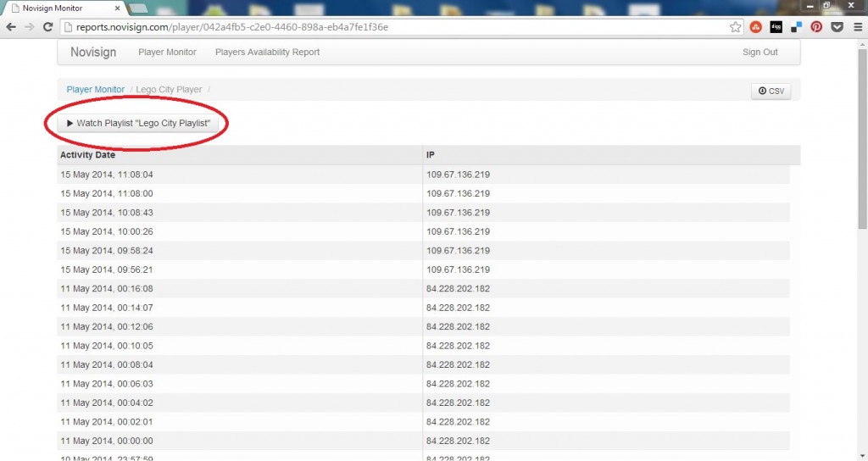The width and height of the screenshot is (868, 461).
Task: Open the Chrome hamburger menu
Action: tap(858, 26)
